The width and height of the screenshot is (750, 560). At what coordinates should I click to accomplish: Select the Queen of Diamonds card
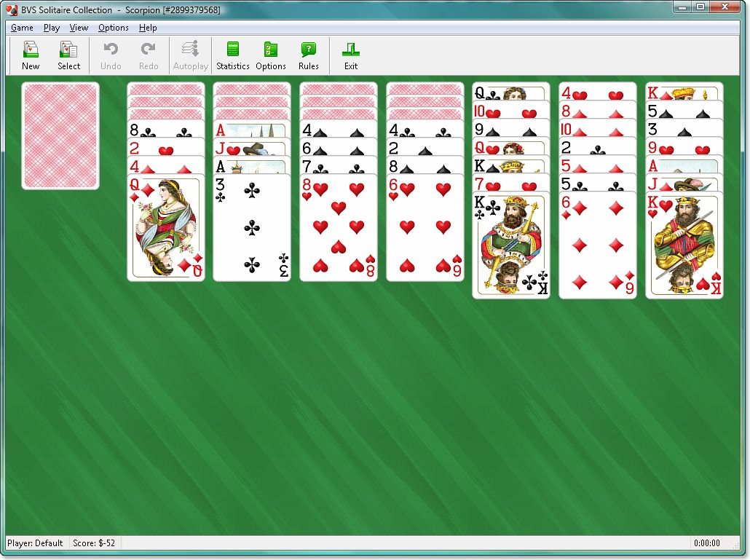point(166,227)
